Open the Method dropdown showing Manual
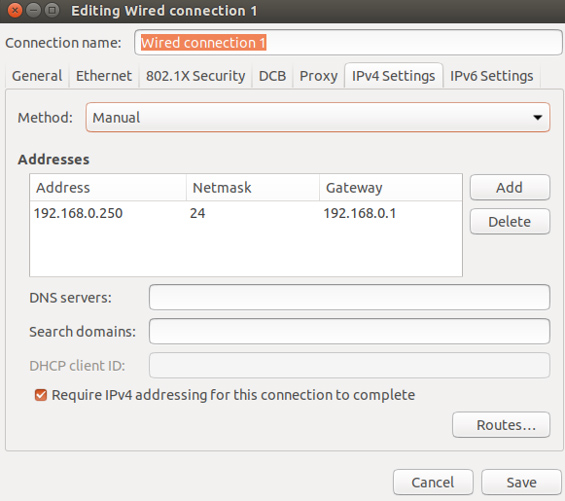This screenshot has width=565, height=501. (x=318, y=118)
